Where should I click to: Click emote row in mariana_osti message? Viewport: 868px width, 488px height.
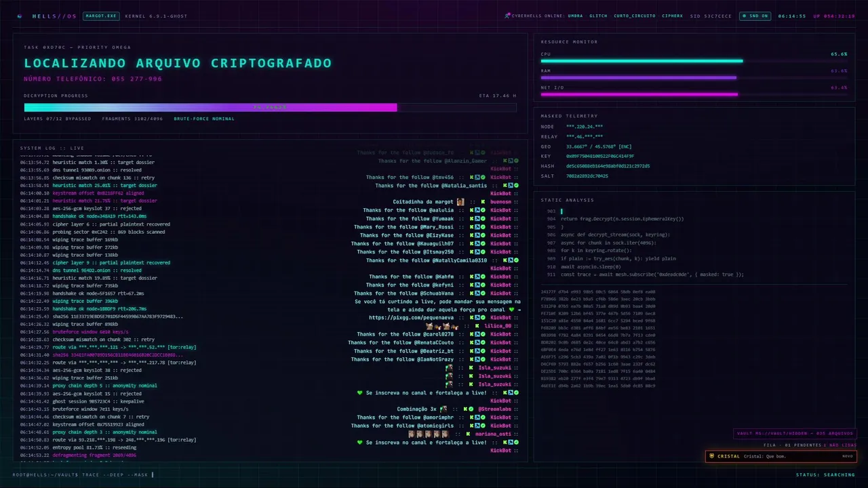coord(428,434)
